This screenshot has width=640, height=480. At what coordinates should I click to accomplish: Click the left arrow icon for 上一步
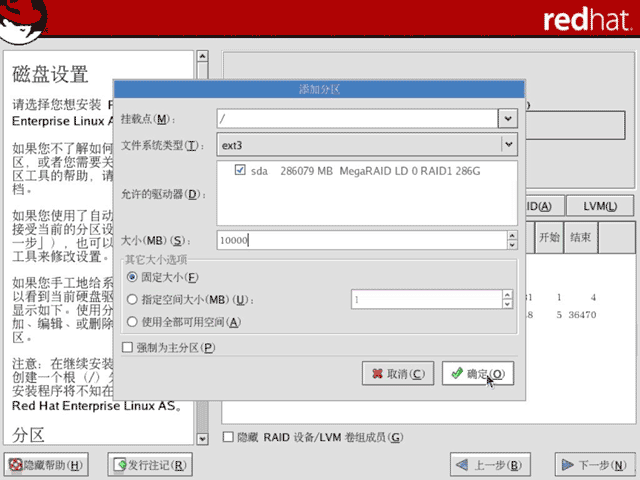click(462, 464)
